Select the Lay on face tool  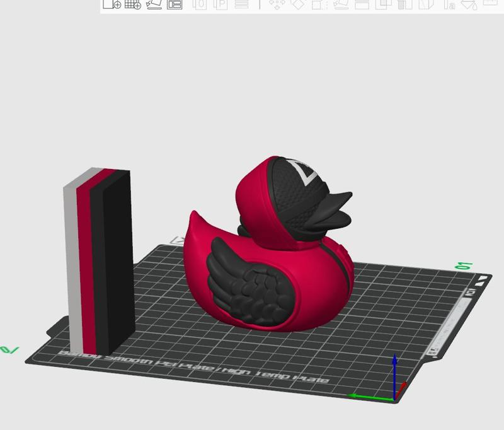coord(341,4)
